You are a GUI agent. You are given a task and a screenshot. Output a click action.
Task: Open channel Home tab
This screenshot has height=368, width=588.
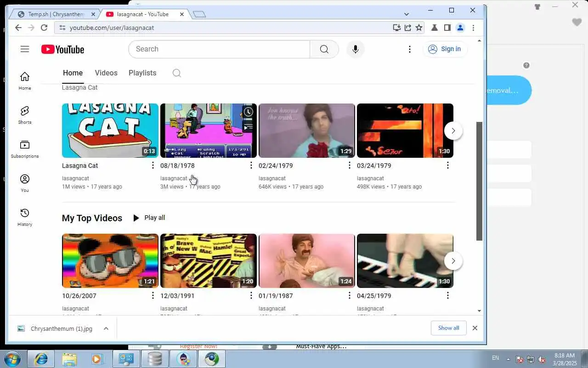click(x=73, y=73)
